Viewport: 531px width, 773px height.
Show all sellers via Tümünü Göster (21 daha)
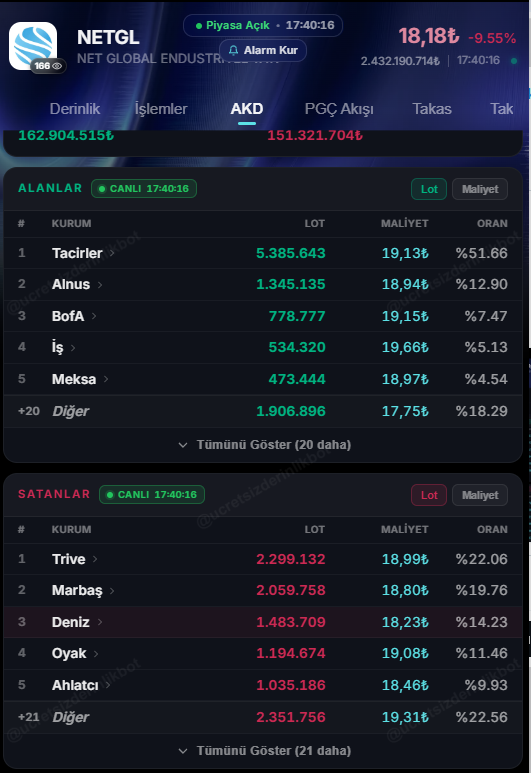[265, 751]
